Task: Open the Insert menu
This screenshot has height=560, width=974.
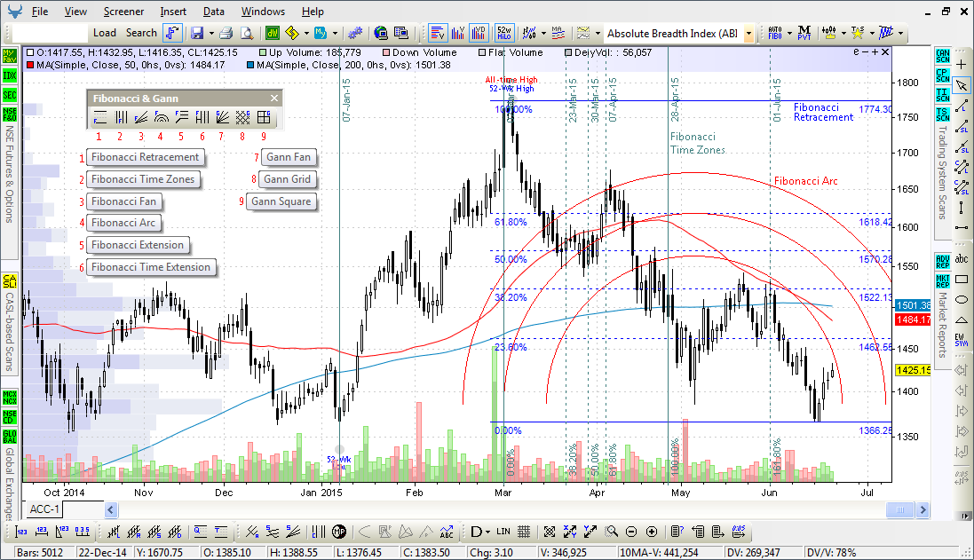Action: [x=172, y=12]
